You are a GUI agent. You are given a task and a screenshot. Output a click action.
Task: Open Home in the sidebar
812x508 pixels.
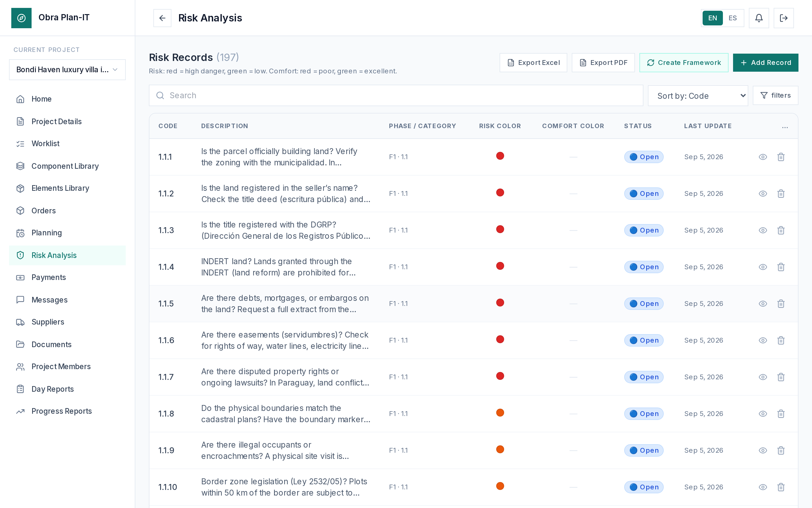[67, 99]
